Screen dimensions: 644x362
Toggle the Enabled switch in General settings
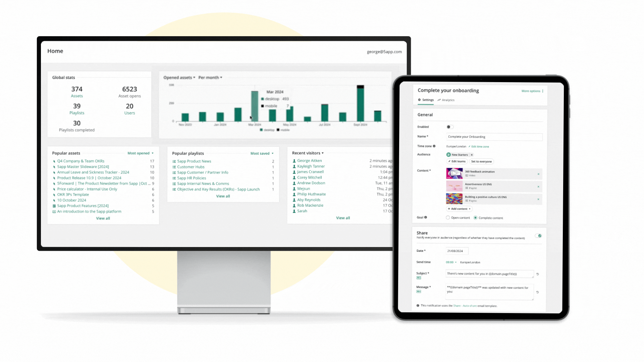click(449, 127)
